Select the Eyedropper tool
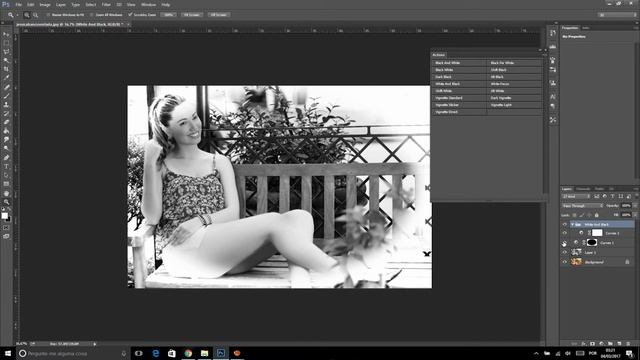 tap(6, 78)
